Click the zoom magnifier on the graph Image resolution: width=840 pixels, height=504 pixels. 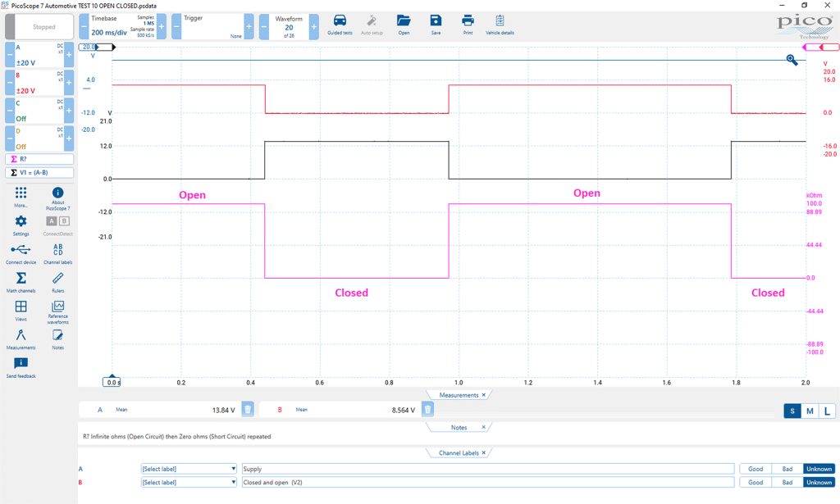tap(792, 60)
